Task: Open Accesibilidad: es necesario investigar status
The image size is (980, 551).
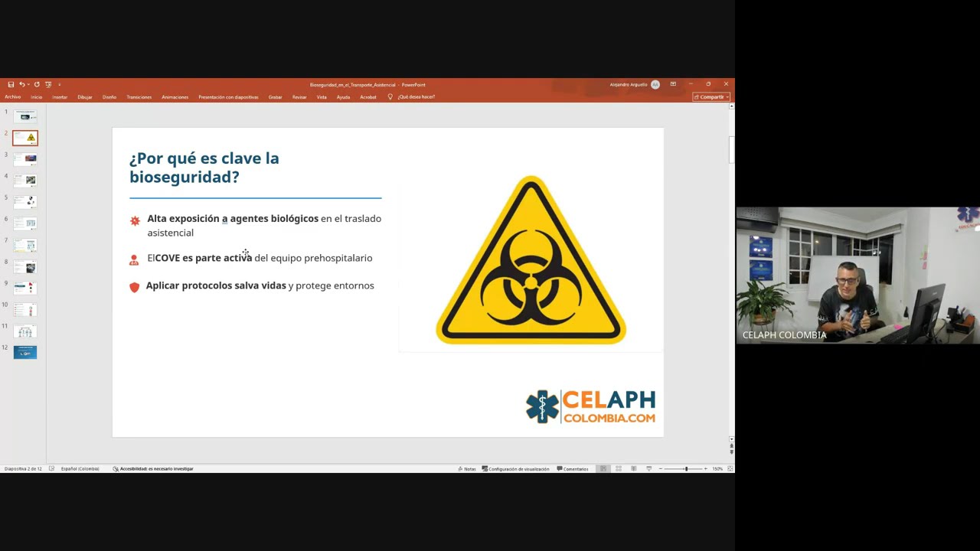Action: (153, 468)
